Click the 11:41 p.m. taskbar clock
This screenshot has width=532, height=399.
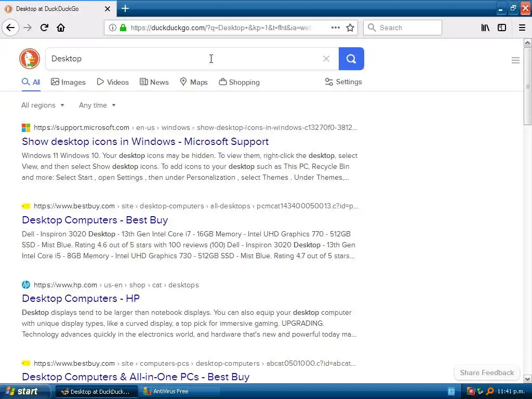pyautogui.click(x=511, y=391)
